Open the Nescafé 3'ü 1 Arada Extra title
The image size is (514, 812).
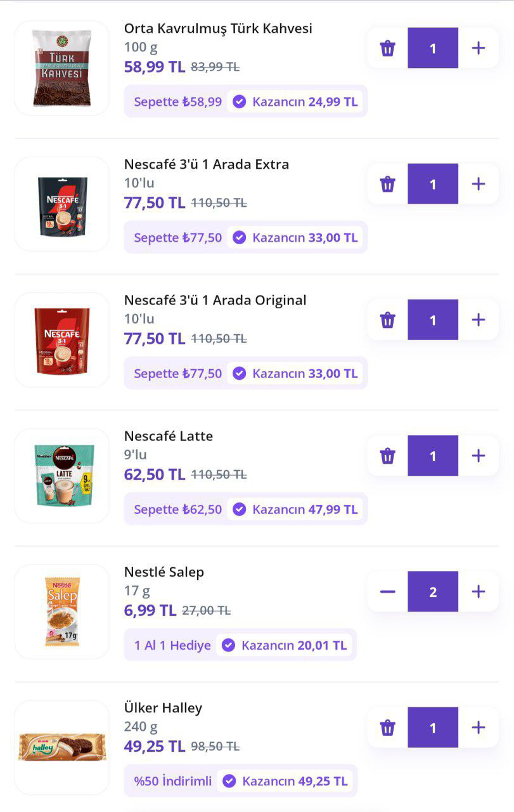point(207,164)
